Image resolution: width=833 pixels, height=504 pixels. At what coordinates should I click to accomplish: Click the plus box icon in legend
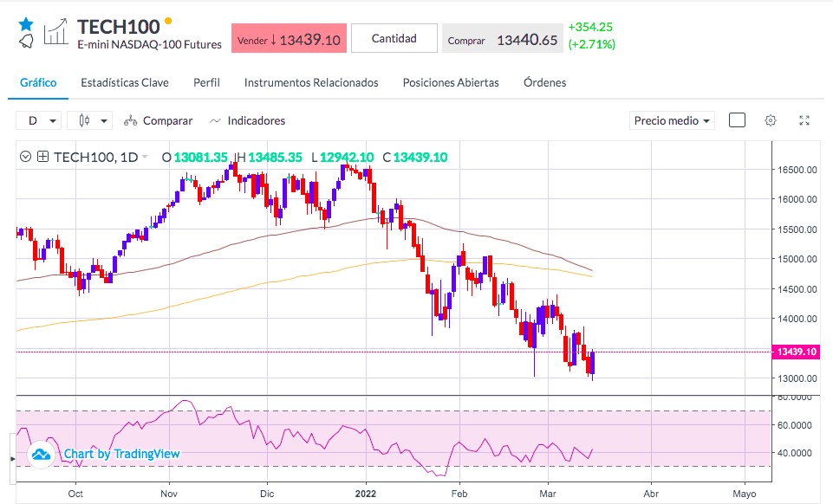click(43, 157)
